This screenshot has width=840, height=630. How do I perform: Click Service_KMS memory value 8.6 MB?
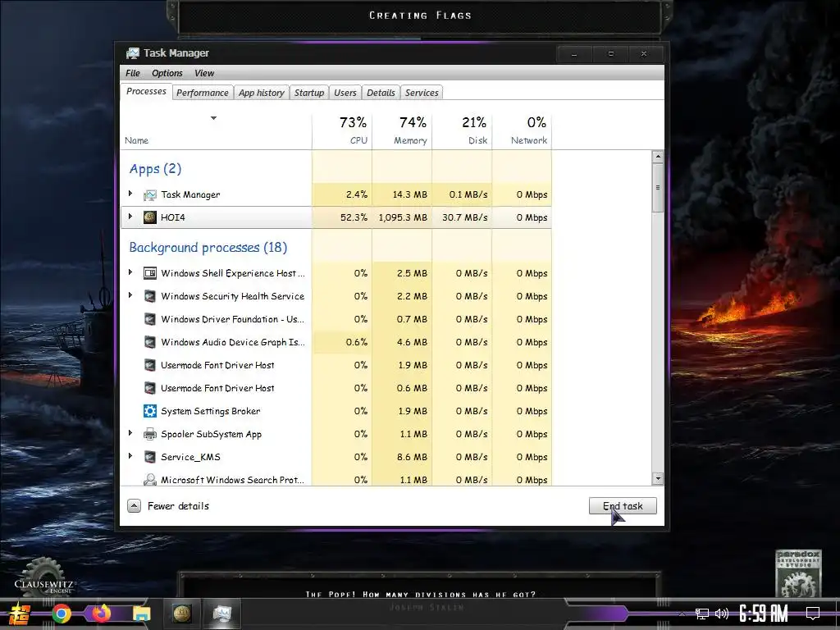(x=412, y=457)
